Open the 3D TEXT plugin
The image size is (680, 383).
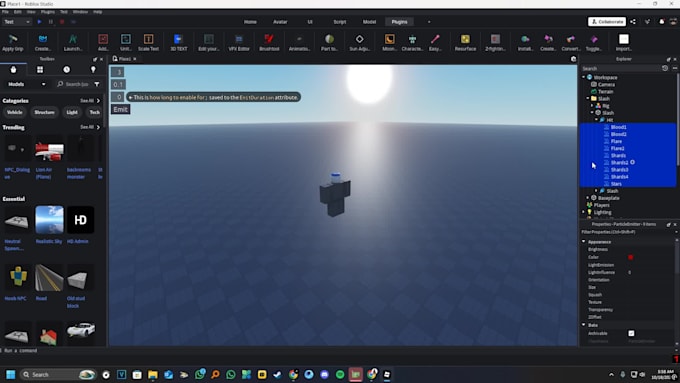[178, 39]
